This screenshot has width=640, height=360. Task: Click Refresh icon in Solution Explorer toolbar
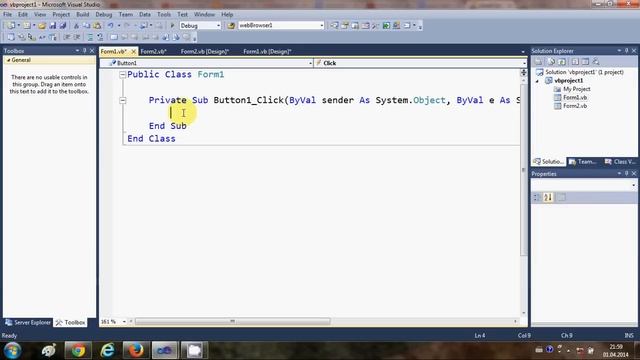(x=562, y=62)
